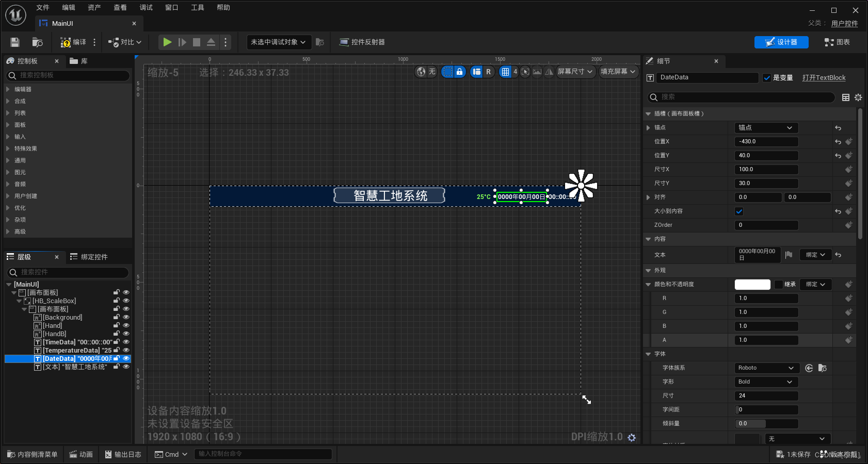Image resolution: width=868 pixels, height=464 pixels.
Task: Collapse the HB_ScaleBox tree node
Action: tap(19, 301)
